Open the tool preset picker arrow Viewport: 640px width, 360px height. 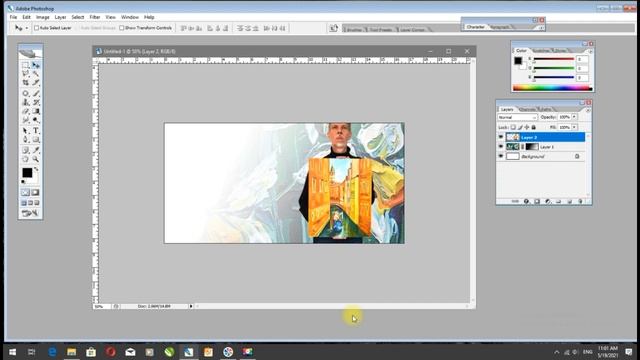27,28
